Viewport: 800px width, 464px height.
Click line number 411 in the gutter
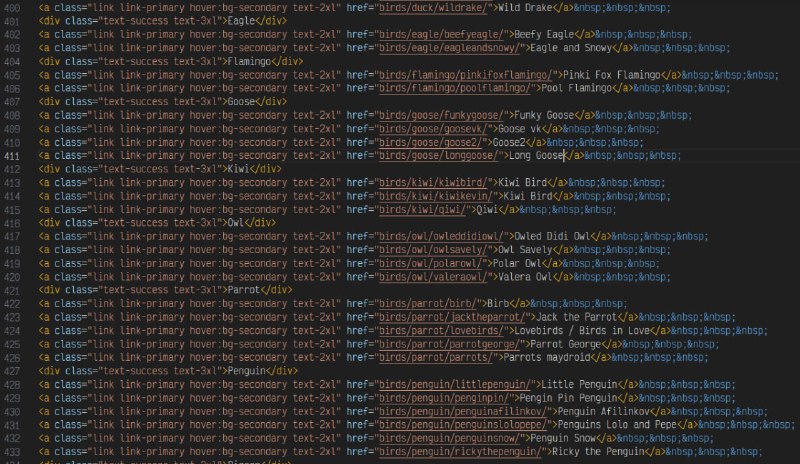[x=12, y=156]
